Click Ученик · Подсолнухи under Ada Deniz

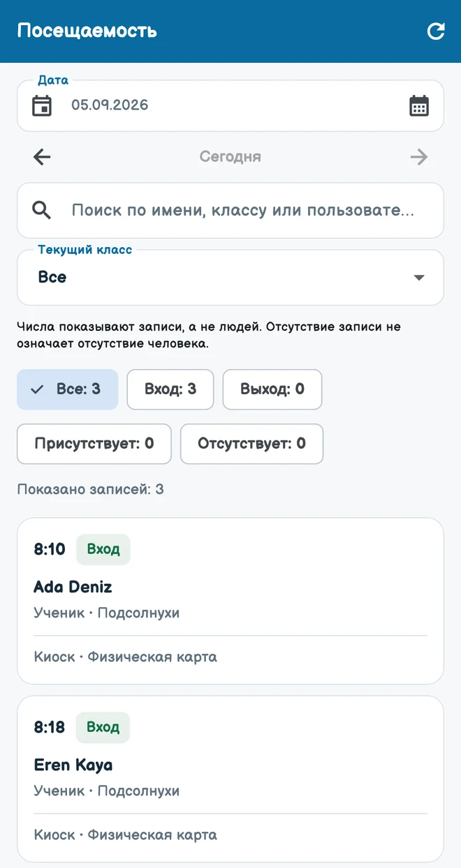(x=107, y=613)
